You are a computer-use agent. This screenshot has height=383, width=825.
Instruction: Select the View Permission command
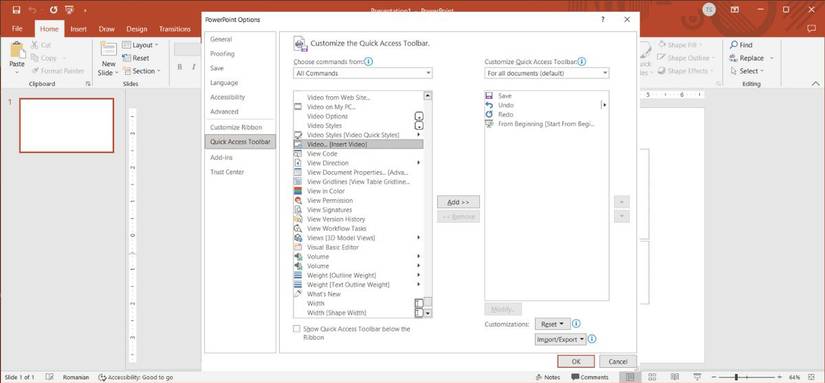pos(358,200)
